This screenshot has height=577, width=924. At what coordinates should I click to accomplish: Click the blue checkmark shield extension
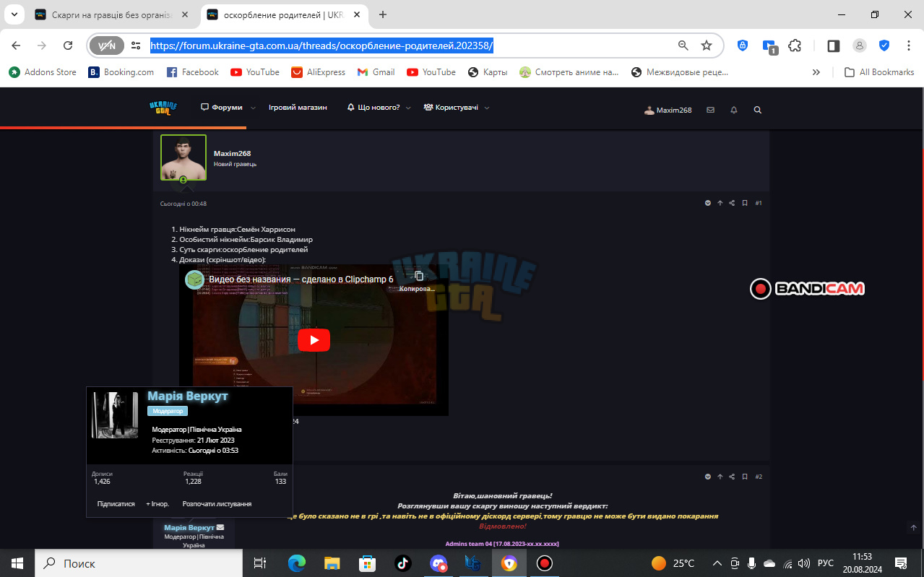(884, 45)
